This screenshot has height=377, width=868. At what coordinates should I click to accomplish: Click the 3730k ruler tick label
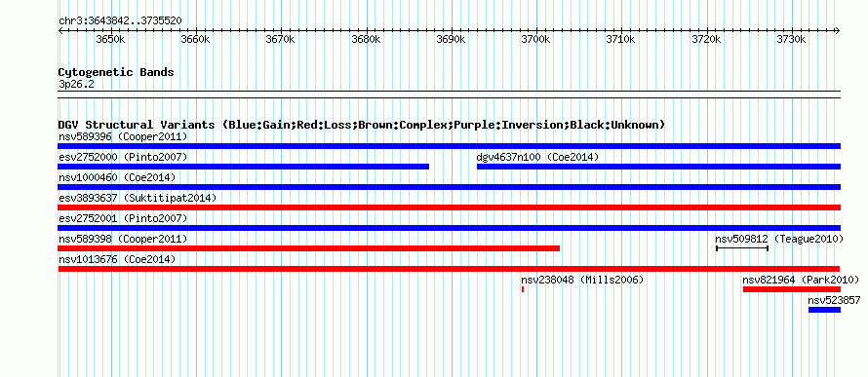pyautogui.click(x=792, y=39)
